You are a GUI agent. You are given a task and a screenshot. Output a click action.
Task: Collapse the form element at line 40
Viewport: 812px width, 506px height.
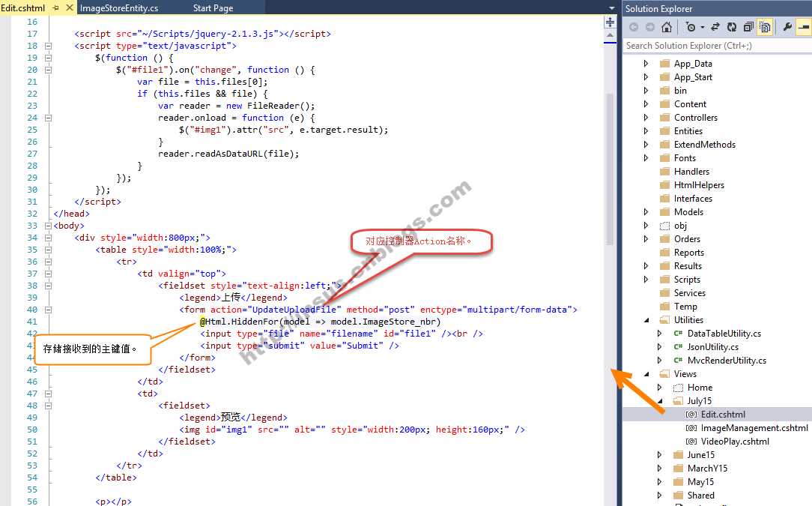[48, 310]
